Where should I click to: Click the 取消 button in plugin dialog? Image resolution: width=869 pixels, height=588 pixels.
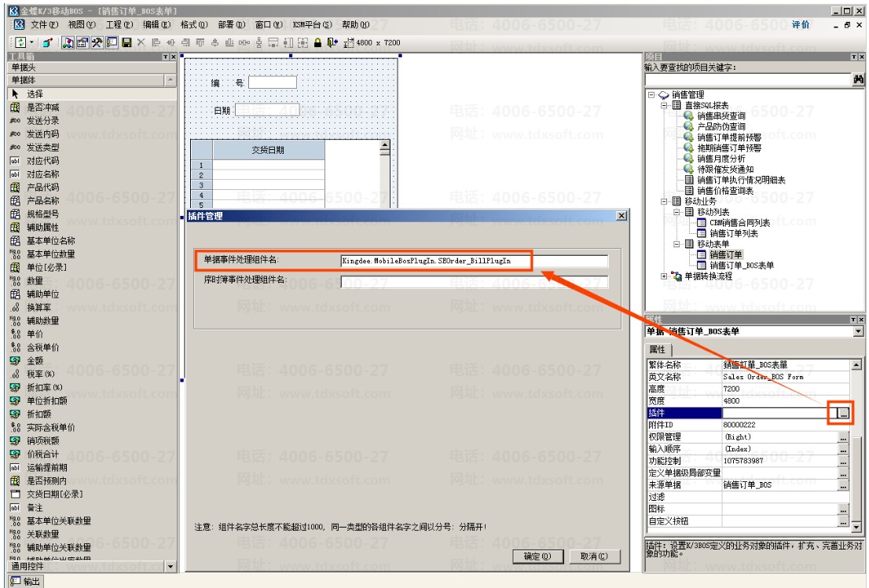(593, 556)
